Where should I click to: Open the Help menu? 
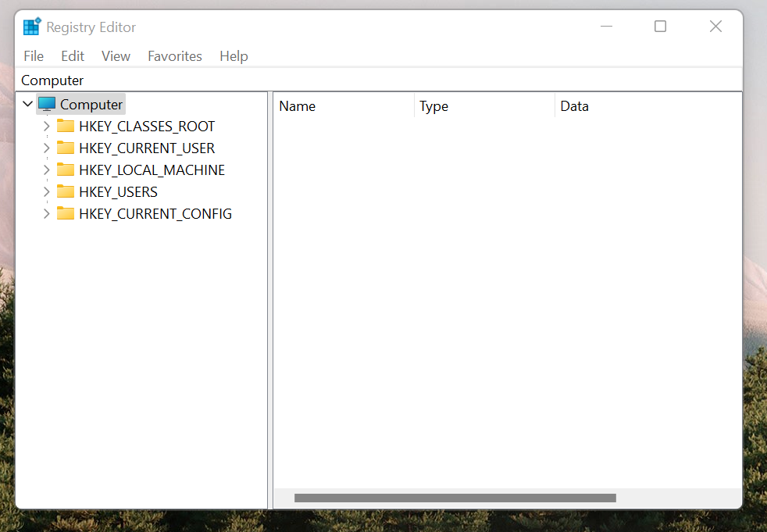(x=234, y=56)
